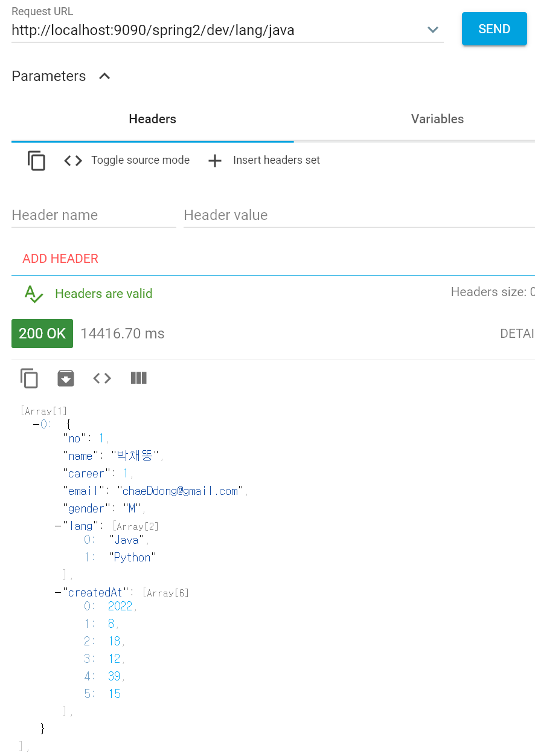
Task: Click the createdAt value 15
Action: coord(115,694)
